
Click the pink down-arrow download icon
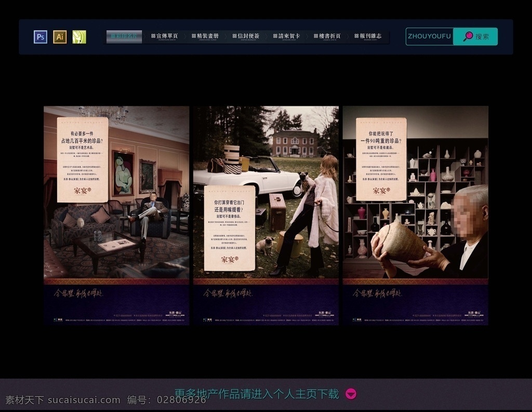click(x=351, y=394)
